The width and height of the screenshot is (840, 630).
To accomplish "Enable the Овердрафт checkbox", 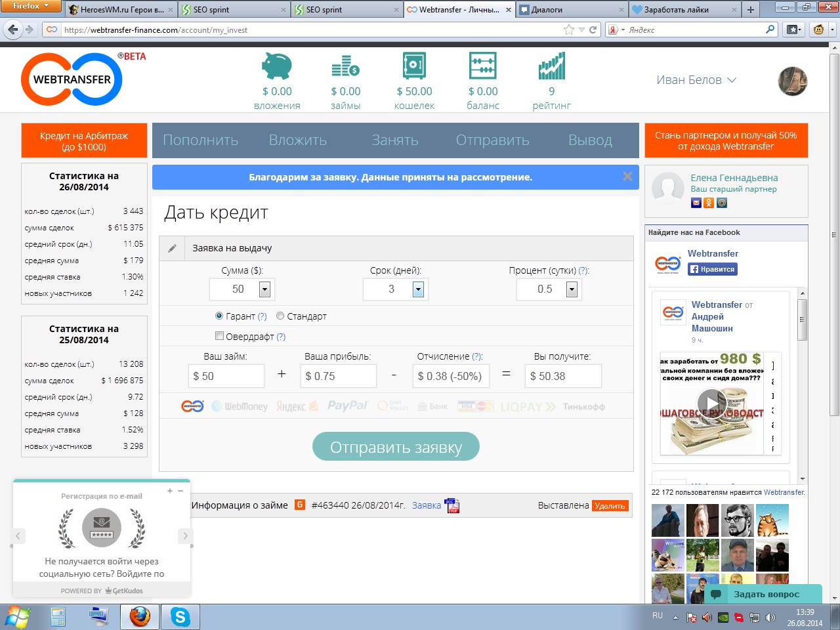I will (x=220, y=336).
